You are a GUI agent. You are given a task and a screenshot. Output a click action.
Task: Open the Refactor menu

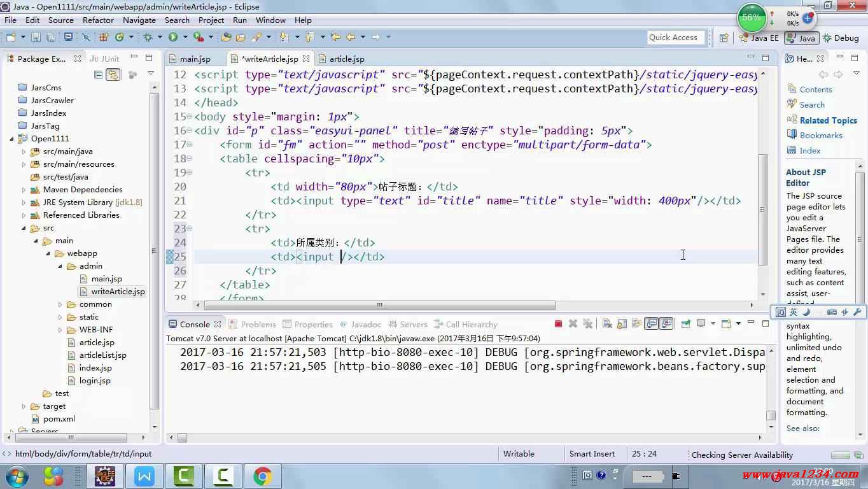(x=98, y=20)
